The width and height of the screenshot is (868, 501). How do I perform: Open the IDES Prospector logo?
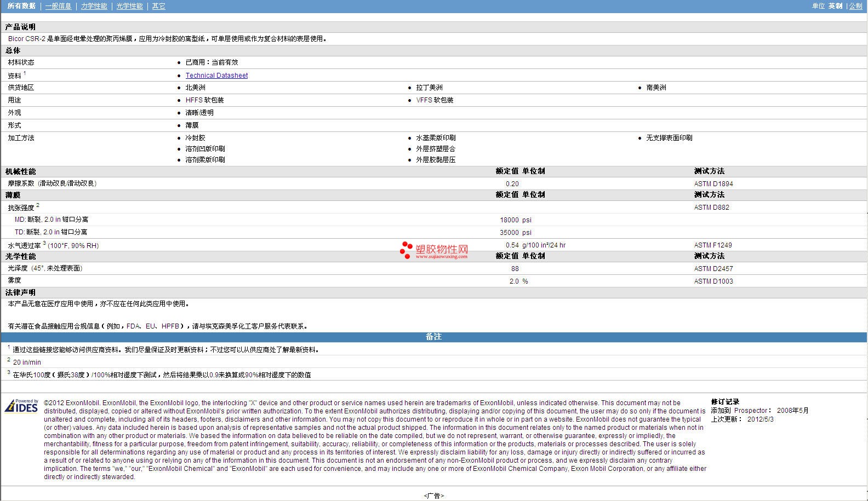(21, 406)
